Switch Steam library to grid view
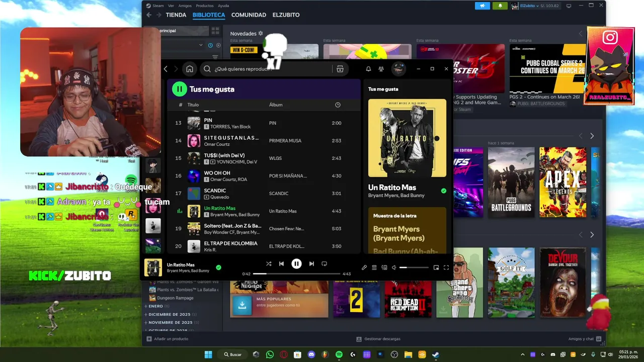Viewport: 644px width, 362px height. coord(215,31)
